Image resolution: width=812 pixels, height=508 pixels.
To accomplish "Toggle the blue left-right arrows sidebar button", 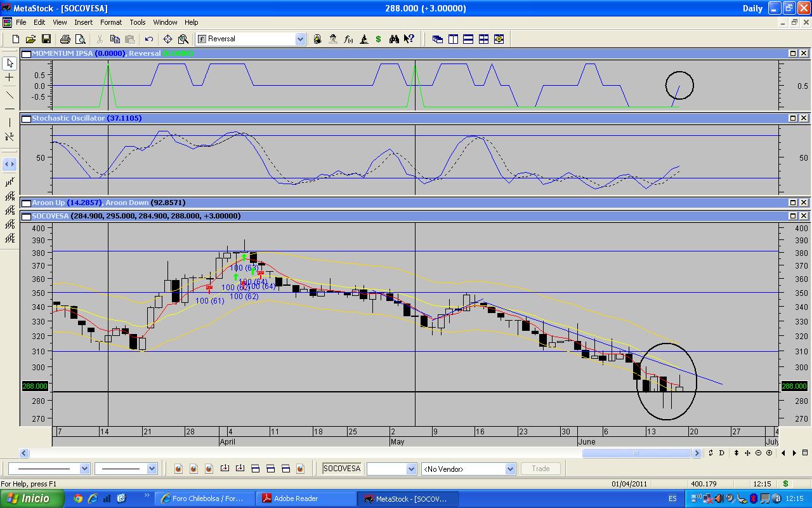I will [10, 164].
